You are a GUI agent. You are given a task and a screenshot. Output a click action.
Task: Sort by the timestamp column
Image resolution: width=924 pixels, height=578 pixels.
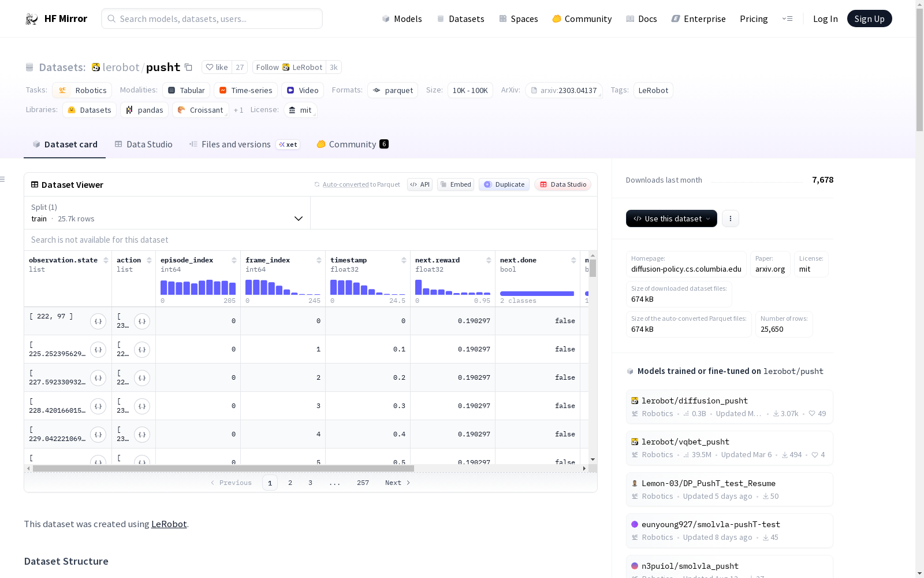pyautogui.click(x=404, y=260)
